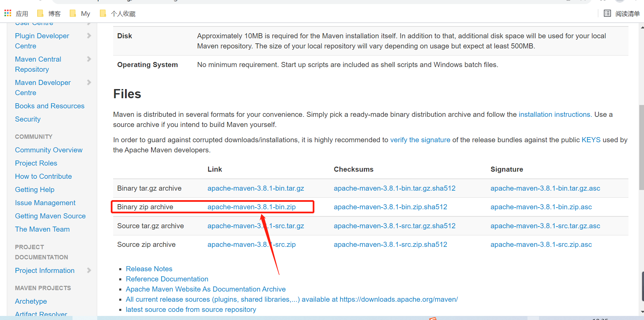Click the scrollbar down arrow
The image size is (644, 320).
(x=641, y=312)
